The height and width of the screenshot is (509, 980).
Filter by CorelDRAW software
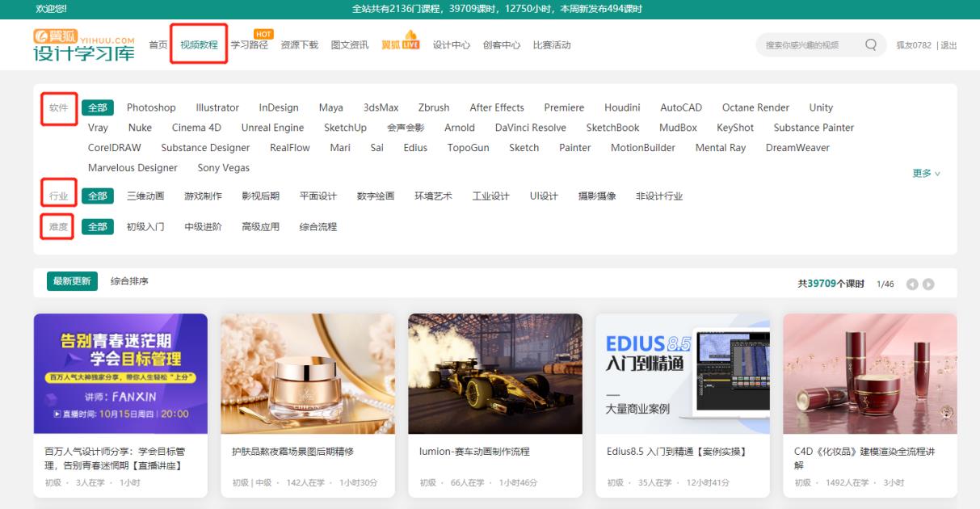[x=115, y=148]
